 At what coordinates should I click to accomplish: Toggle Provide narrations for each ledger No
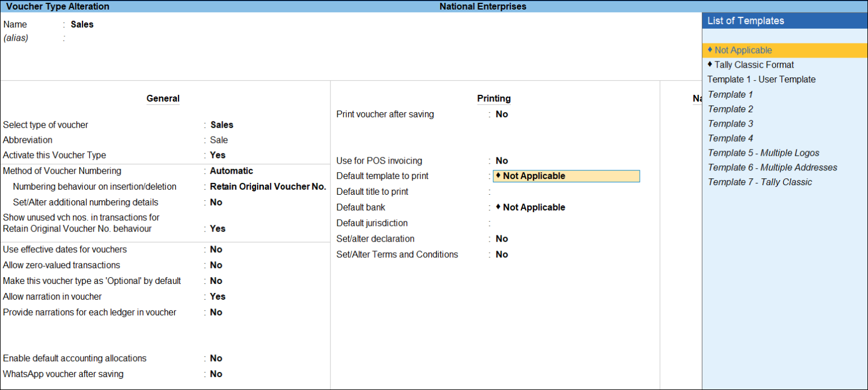pos(216,313)
